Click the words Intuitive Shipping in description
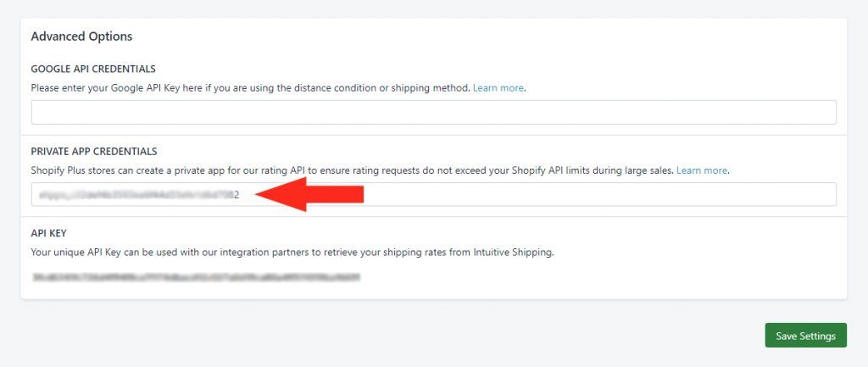The width and height of the screenshot is (868, 367). [x=513, y=253]
